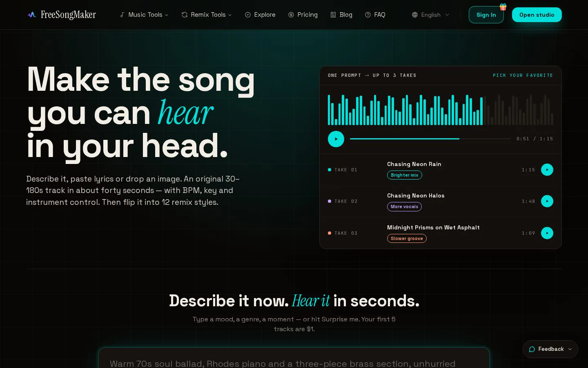
Task: Click the compass icon next to Explore
Action: [x=248, y=15]
